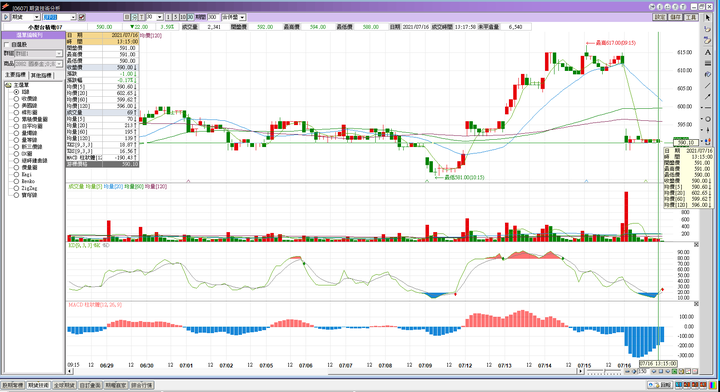The height and width of the screenshot is (392, 720).
Task: Select the text annotation 'A' tool
Action: click(x=708, y=52)
